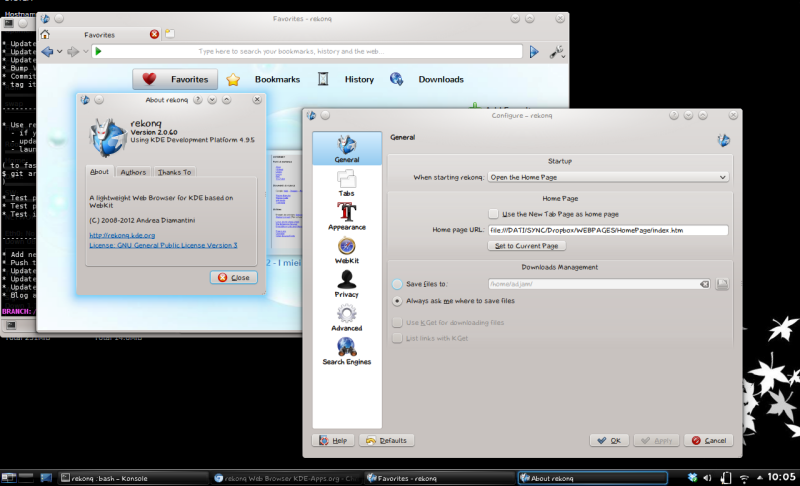Viewport: 800px width, 486px height.
Task: Confirm settings with OK button
Action: point(609,441)
